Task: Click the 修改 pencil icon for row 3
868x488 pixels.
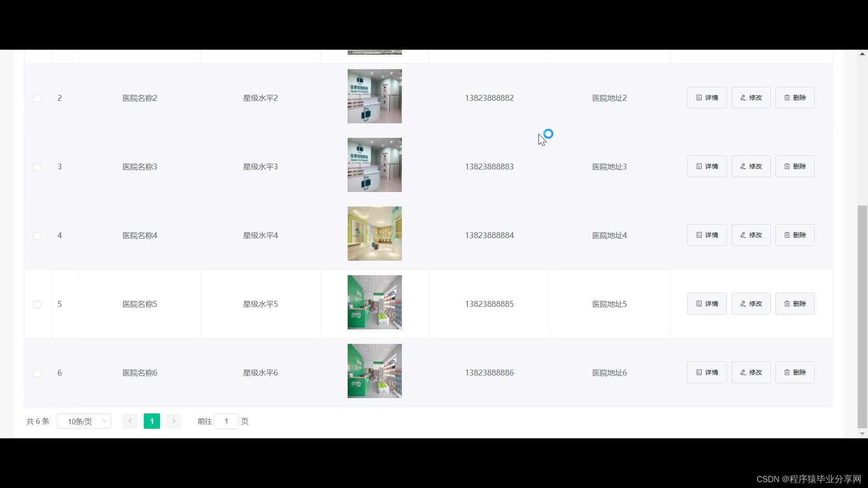Action: coord(743,166)
